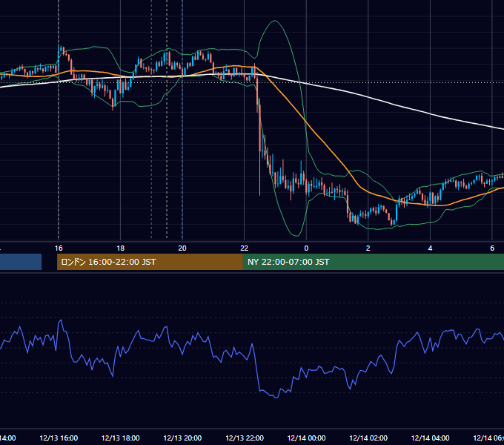This screenshot has width=504, height=445.
Task: Click the hour label 20 on upper axis
Action: click(182, 248)
